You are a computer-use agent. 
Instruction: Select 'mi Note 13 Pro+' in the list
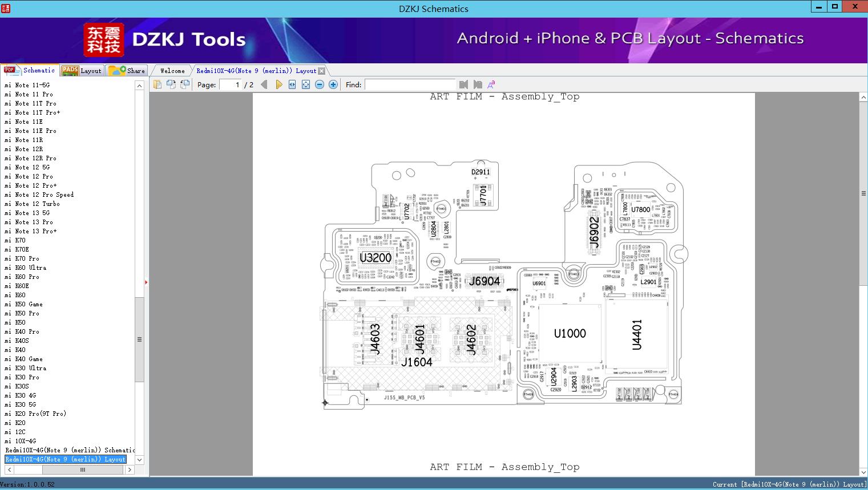coord(30,231)
